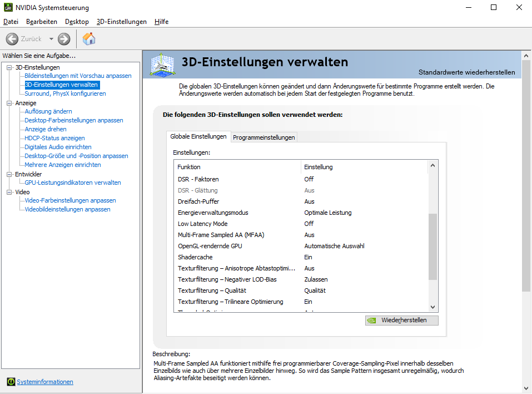This screenshot has height=394, width=532.
Task: Select Texturfilterung – Negativer LOD-Bias row
Action: click(301, 279)
